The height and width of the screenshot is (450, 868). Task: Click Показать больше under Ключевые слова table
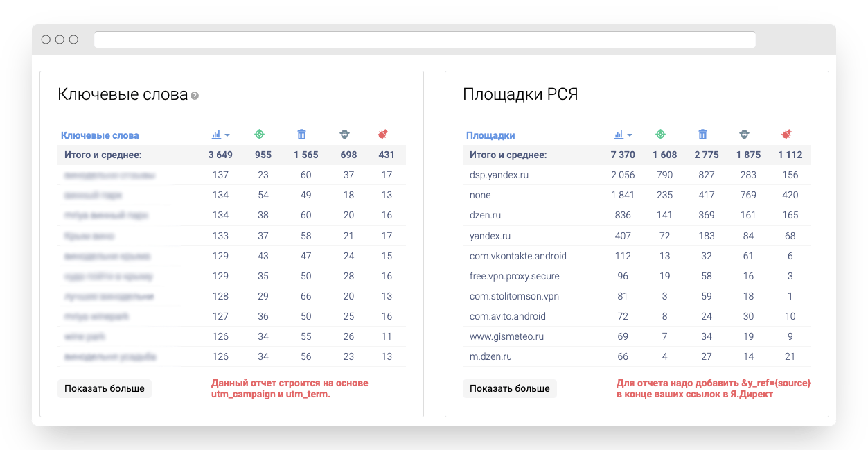tap(105, 388)
